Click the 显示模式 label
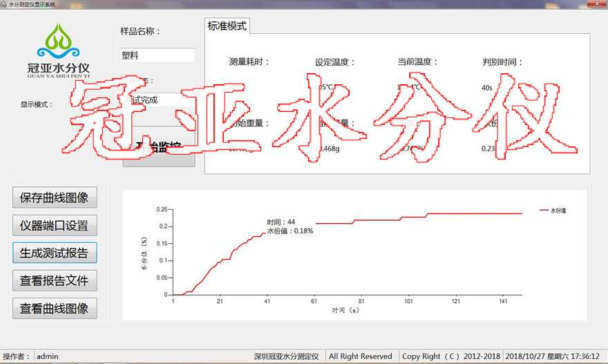Screen dimensions: 608x364 [x=36, y=105]
